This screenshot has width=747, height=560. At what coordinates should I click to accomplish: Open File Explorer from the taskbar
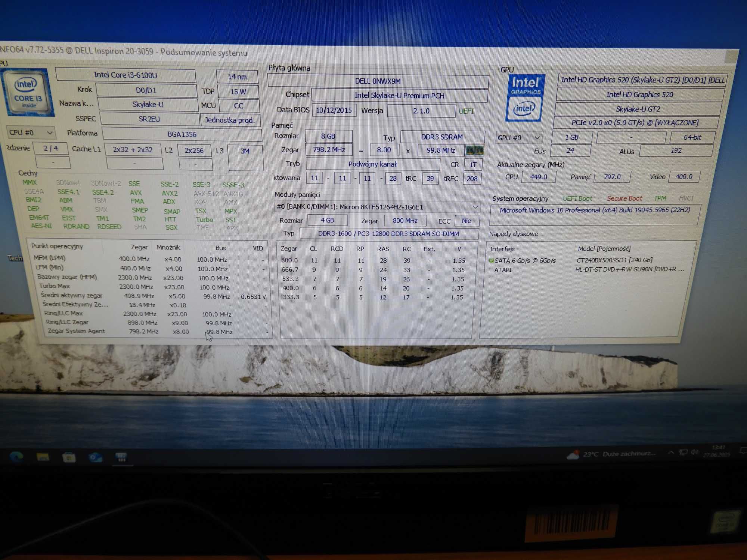tap(43, 457)
